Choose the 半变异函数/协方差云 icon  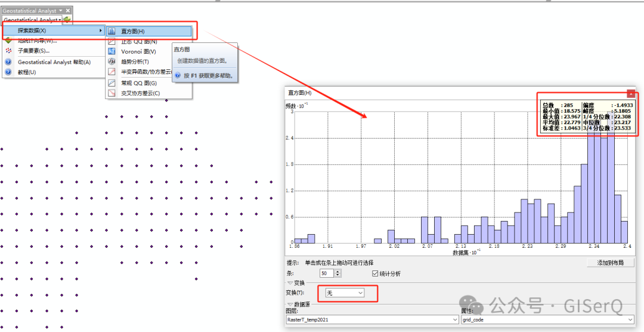[x=112, y=72]
